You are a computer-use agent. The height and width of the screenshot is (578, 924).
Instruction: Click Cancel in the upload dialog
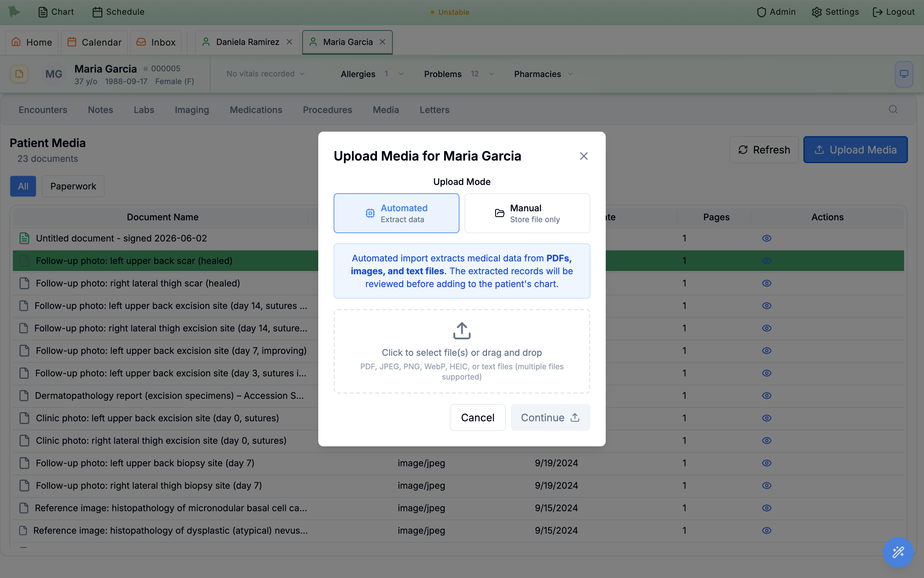[x=478, y=417]
